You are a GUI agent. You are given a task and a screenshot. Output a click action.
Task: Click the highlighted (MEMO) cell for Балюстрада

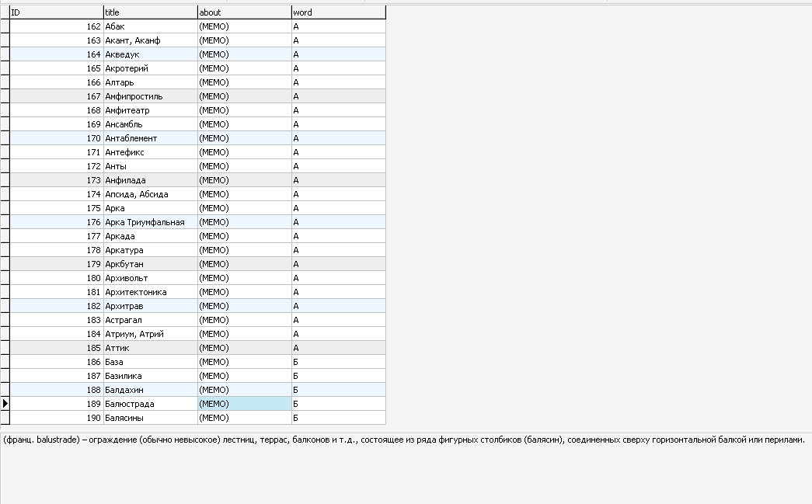click(x=244, y=404)
